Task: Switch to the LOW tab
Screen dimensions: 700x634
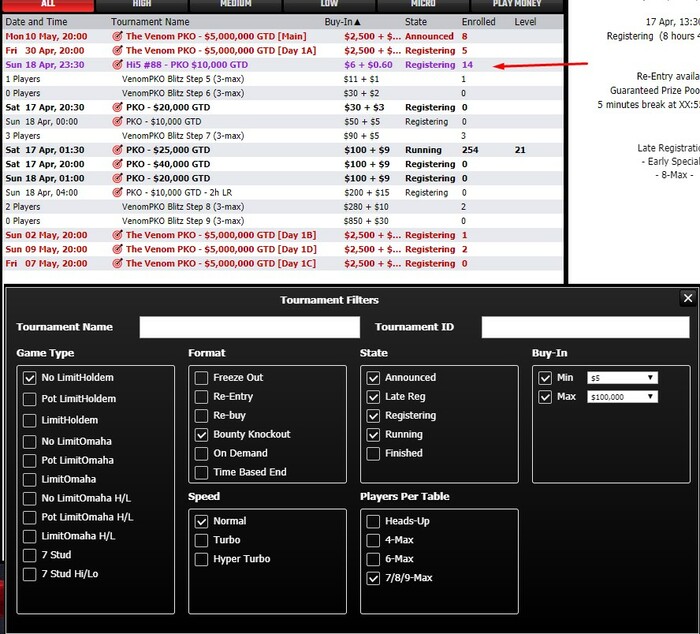Action: click(x=329, y=4)
